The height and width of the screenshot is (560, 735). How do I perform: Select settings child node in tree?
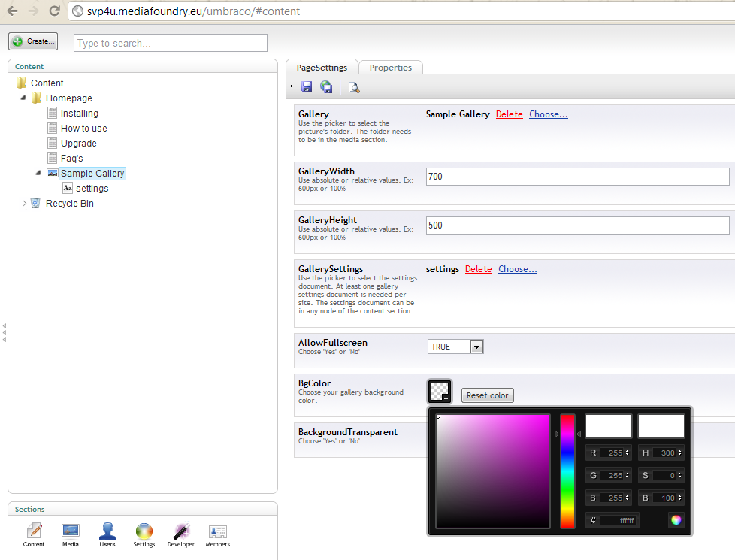click(92, 188)
